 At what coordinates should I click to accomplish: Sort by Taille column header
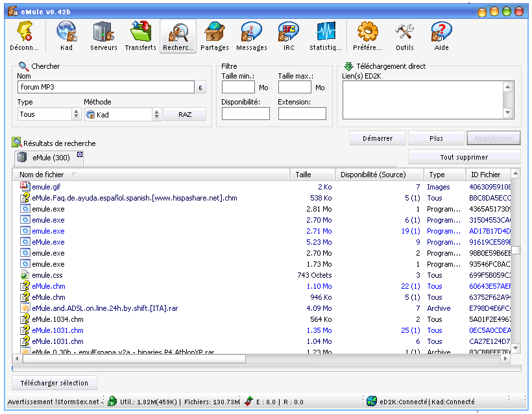click(313, 175)
